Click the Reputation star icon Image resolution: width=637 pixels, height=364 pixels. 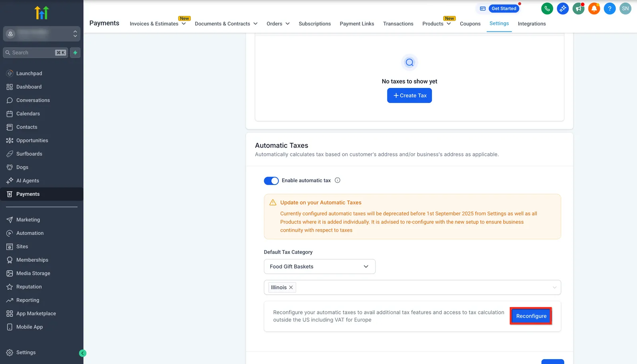[x=10, y=287]
